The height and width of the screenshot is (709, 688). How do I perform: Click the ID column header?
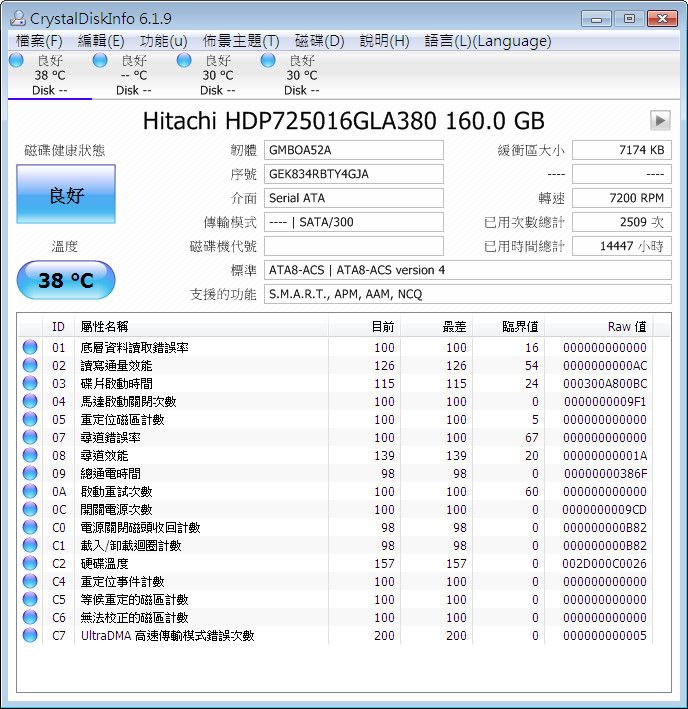point(58,326)
